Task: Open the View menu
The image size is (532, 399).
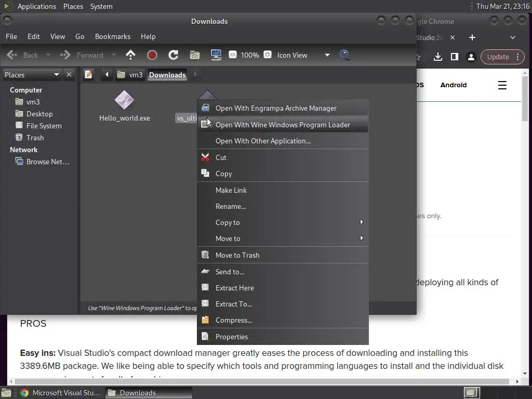Action: click(58, 36)
